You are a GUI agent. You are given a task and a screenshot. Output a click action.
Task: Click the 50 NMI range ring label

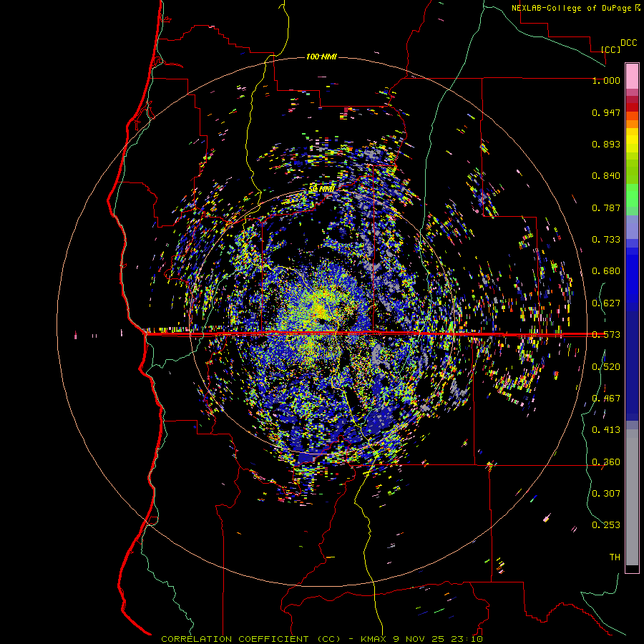[322, 189]
